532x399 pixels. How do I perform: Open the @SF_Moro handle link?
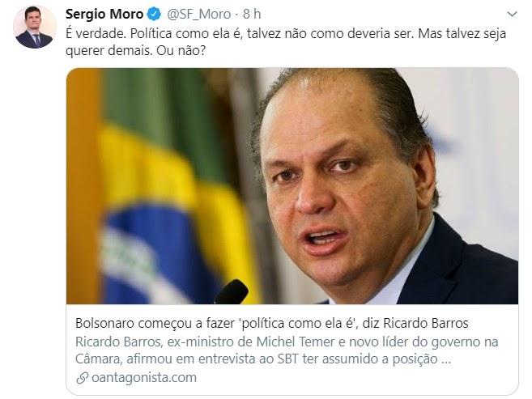[x=199, y=15]
